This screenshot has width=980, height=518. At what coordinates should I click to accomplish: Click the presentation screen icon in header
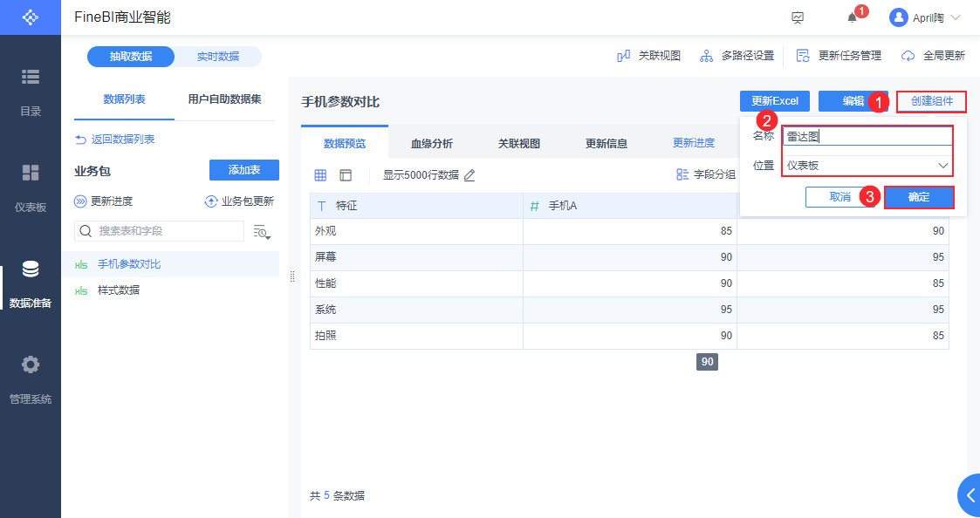click(798, 17)
